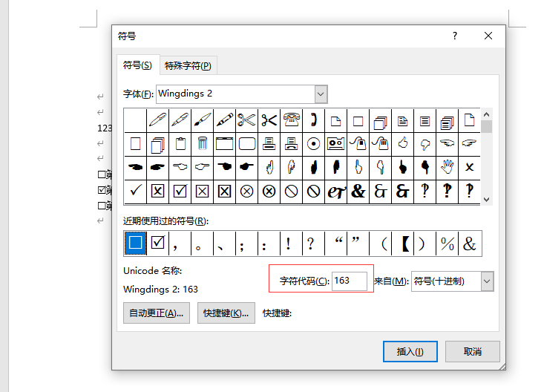
Task: Click the symbol grid scrollbar thumb
Action: pyautogui.click(x=487, y=126)
